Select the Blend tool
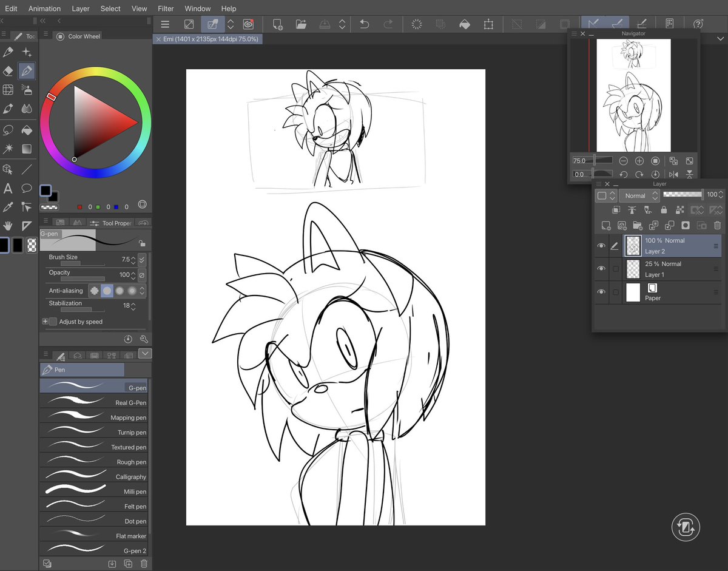 [x=27, y=109]
